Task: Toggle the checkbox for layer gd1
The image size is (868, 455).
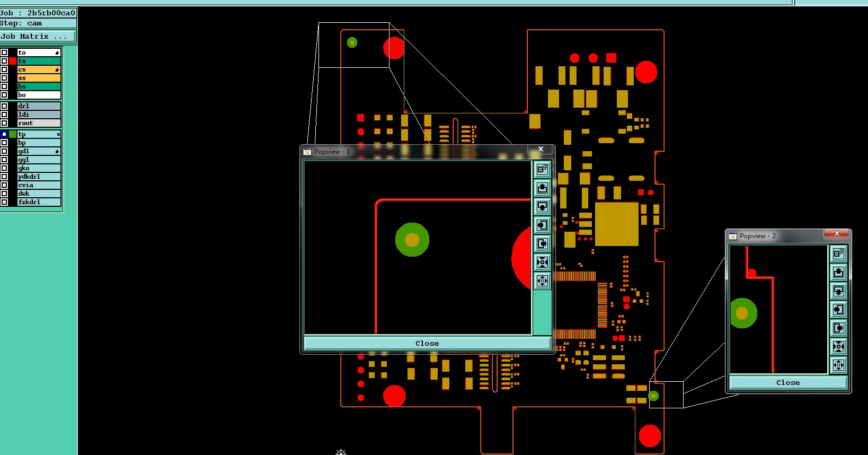Action: point(4,151)
